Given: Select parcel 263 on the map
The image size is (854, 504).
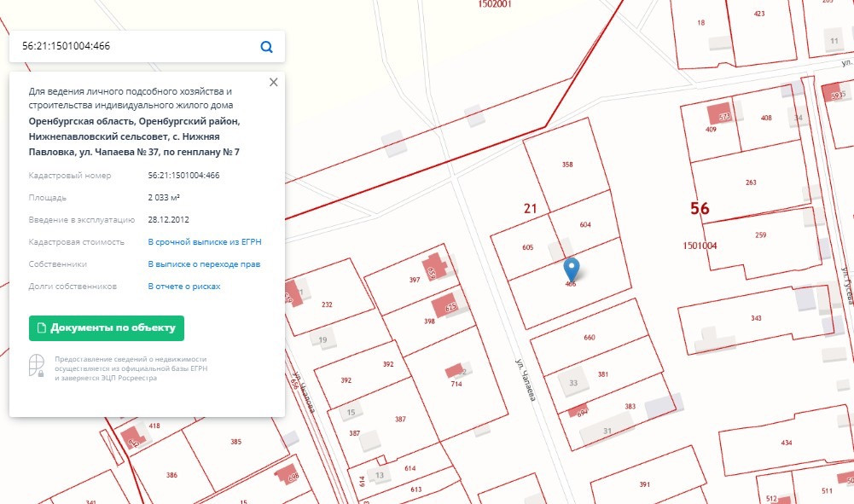Looking at the screenshot, I should coord(751,182).
